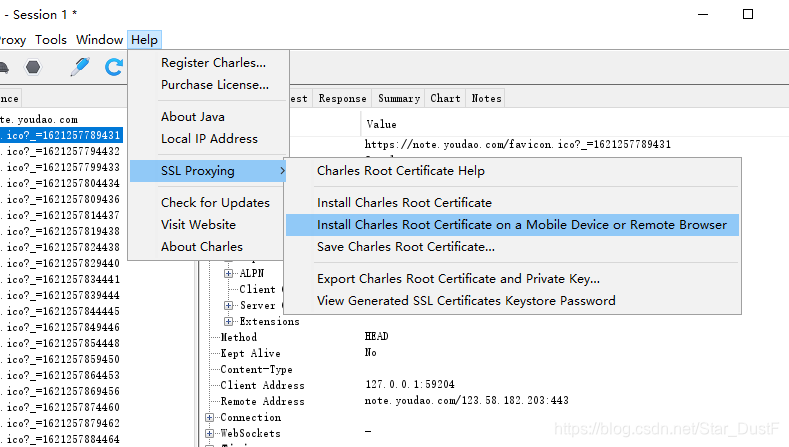789x447 pixels.
Task: Select request ico?_=1621257824438
Action: point(61,248)
